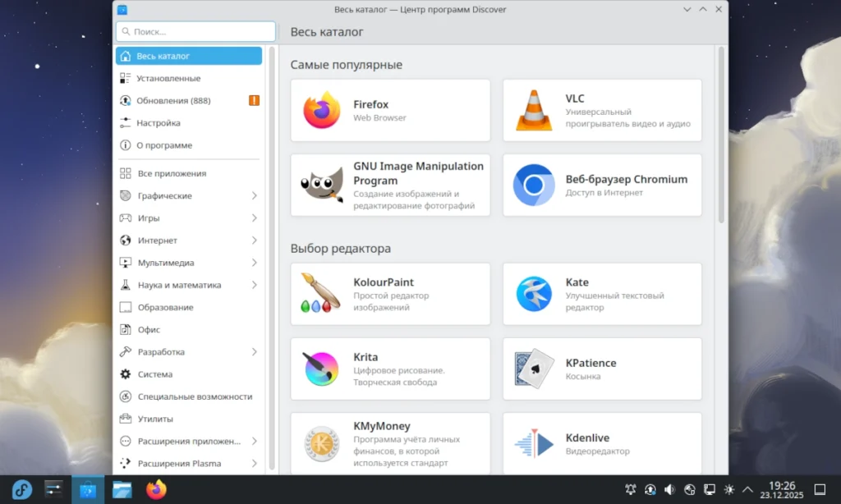Click the orange update warning badge
This screenshot has width=841, height=504.
tap(255, 100)
